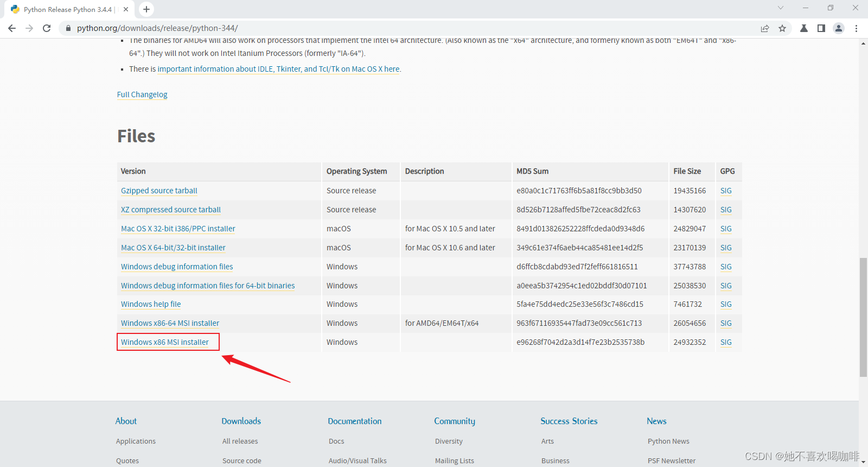Open Applications footer link

[136, 441]
